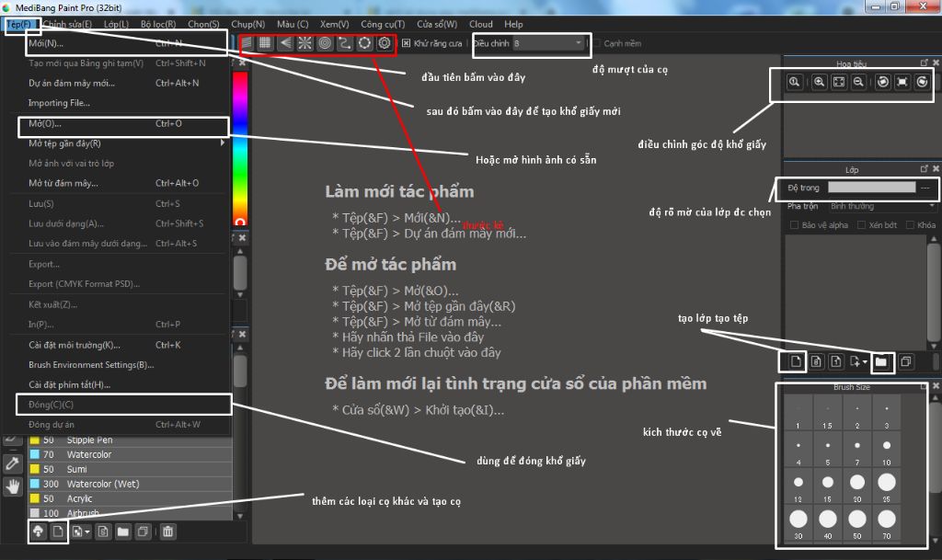Open the Bộ lọc(R) menu
The image size is (942, 560).
coord(158,24)
